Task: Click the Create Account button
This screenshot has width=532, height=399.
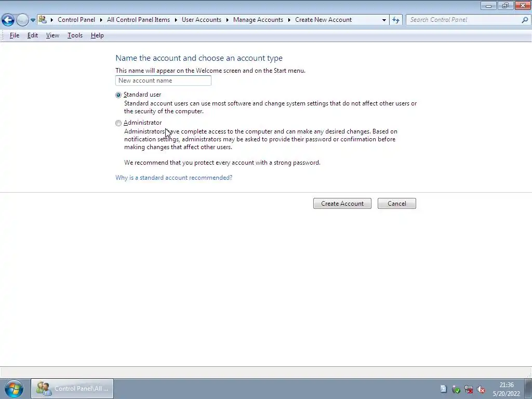Action: coord(342,204)
